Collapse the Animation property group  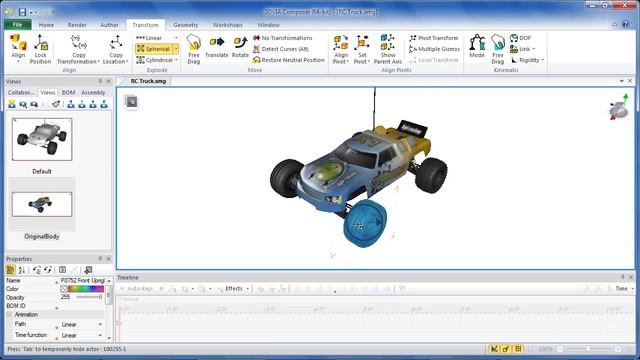click(9, 315)
